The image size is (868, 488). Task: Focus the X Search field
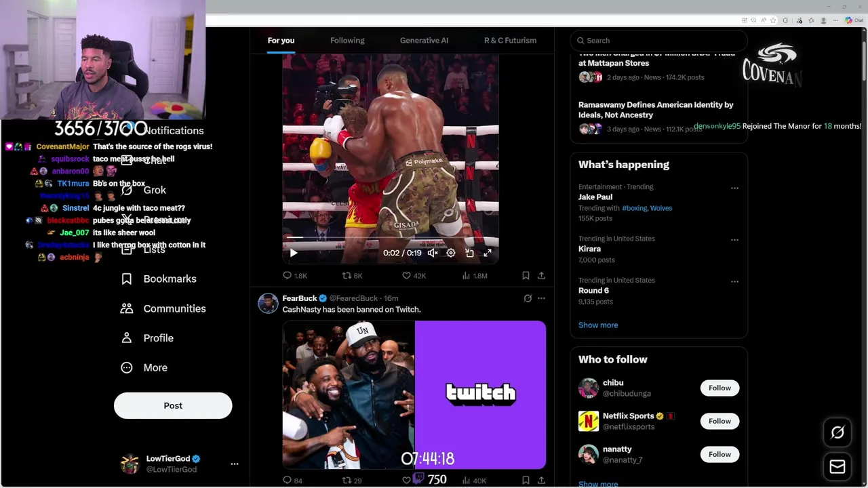[658, 41]
